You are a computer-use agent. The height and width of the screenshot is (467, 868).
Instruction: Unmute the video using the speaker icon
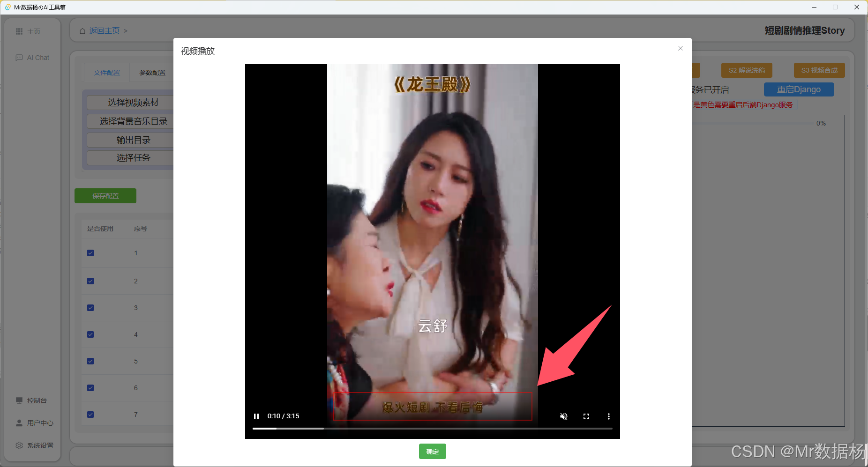(564, 416)
